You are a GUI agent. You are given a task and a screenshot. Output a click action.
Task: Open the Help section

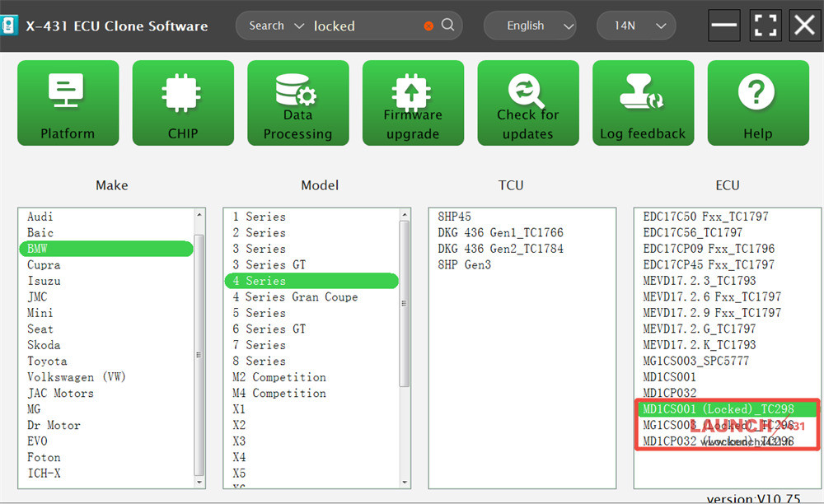758,103
